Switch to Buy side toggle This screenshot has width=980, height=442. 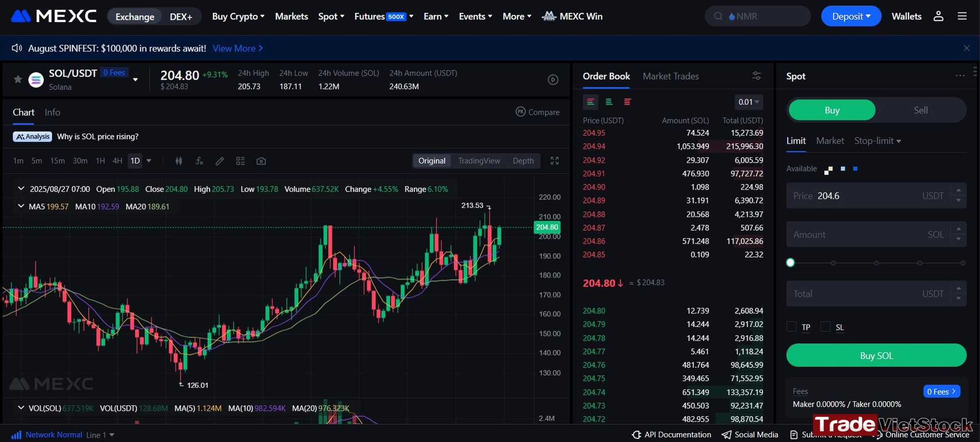[x=832, y=110]
